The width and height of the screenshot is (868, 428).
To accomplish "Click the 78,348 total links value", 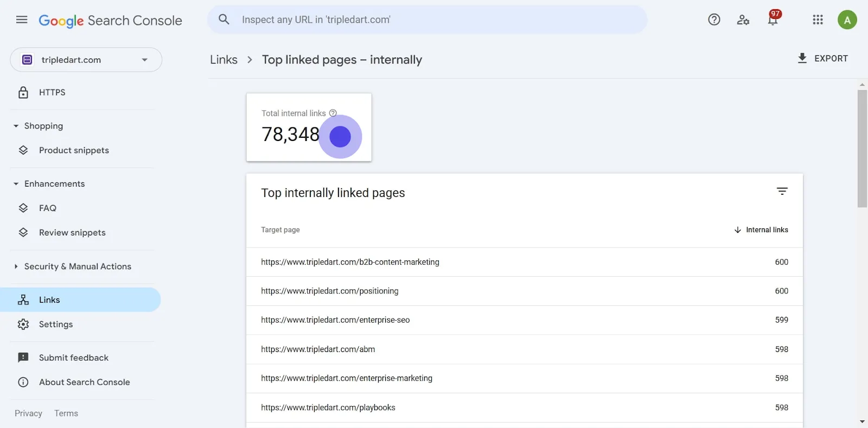I will coord(290,135).
